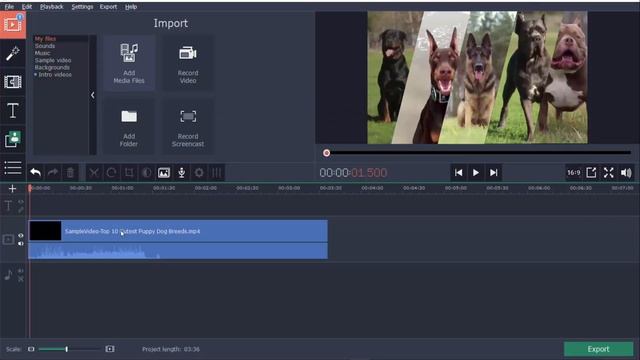This screenshot has height=360, width=640.
Task: Mute the audio track
Action: 21,271
